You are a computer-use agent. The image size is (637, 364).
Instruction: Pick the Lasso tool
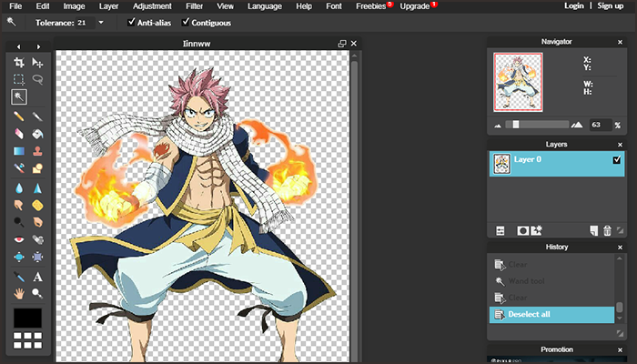coord(37,79)
